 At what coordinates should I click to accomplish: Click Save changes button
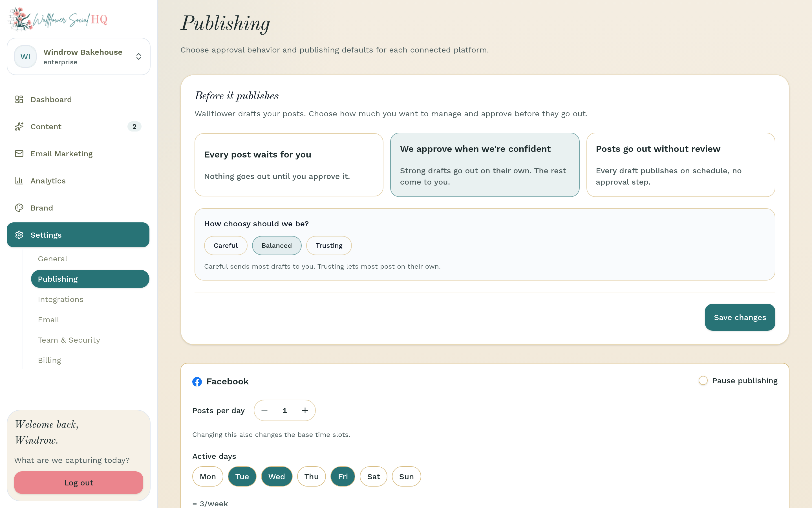coord(740,317)
